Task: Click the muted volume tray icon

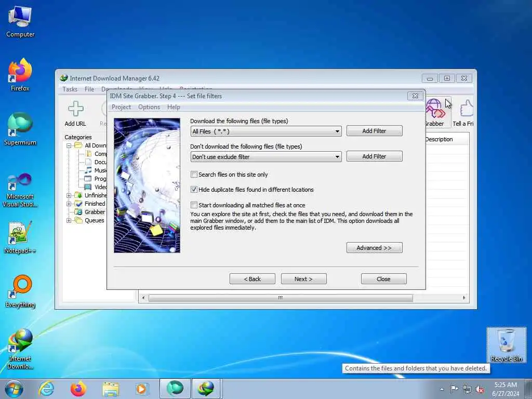Action: click(480, 389)
